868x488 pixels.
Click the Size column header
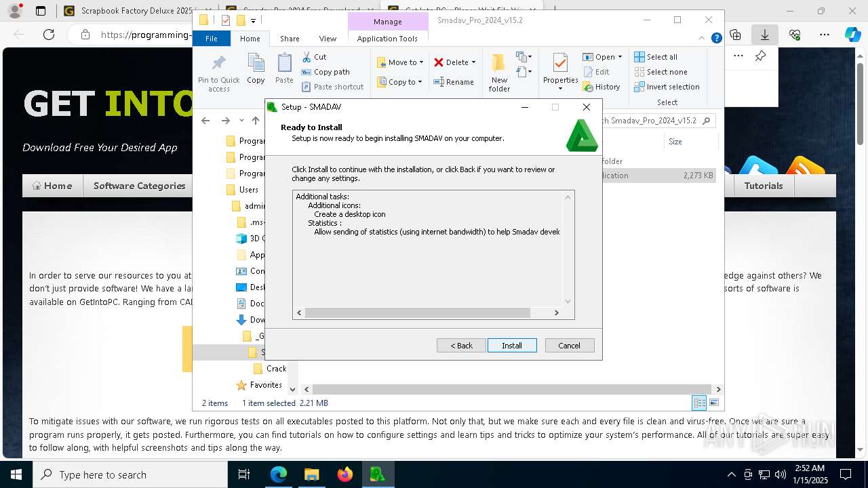(x=690, y=142)
